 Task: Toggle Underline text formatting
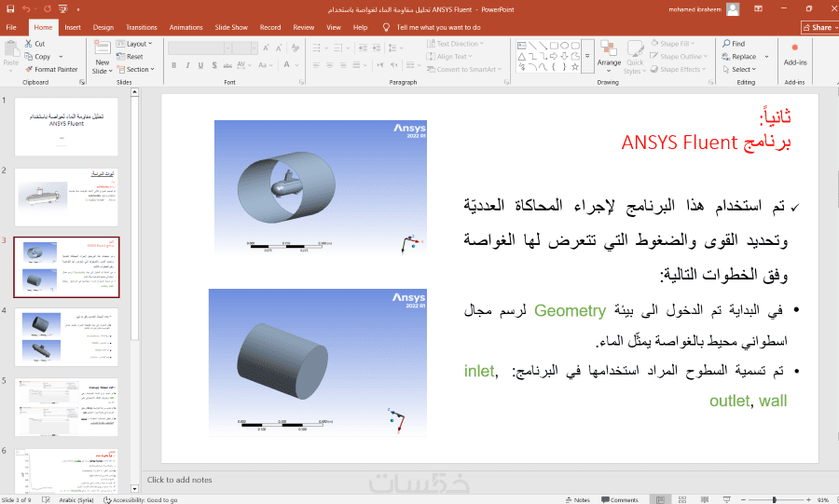(x=200, y=65)
